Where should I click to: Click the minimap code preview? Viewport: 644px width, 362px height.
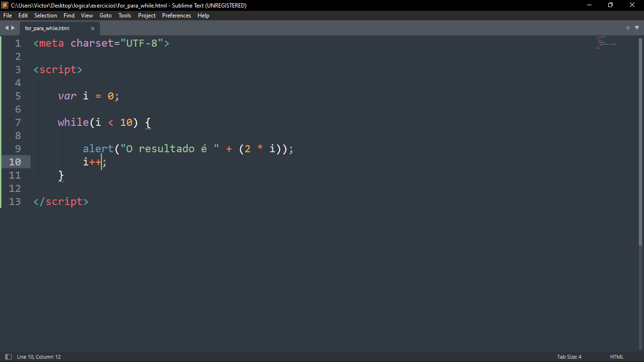[x=606, y=42]
